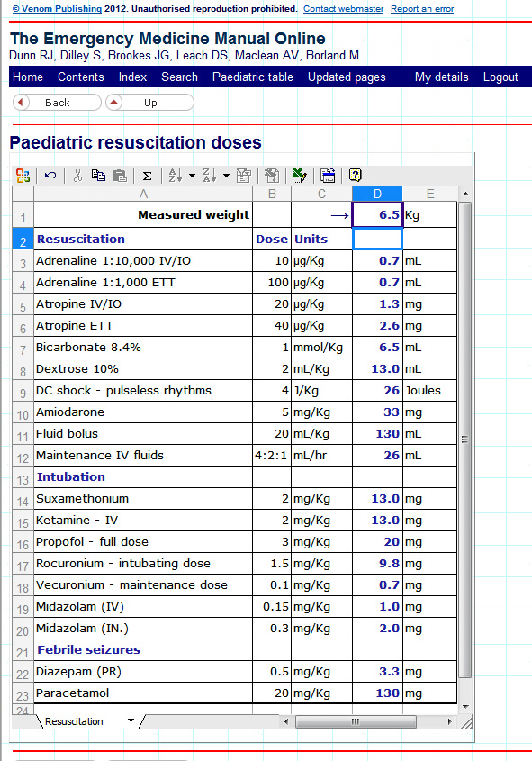
Task: Click the horizontal scrollbar thumb of spreadsheet
Action: pos(356,721)
